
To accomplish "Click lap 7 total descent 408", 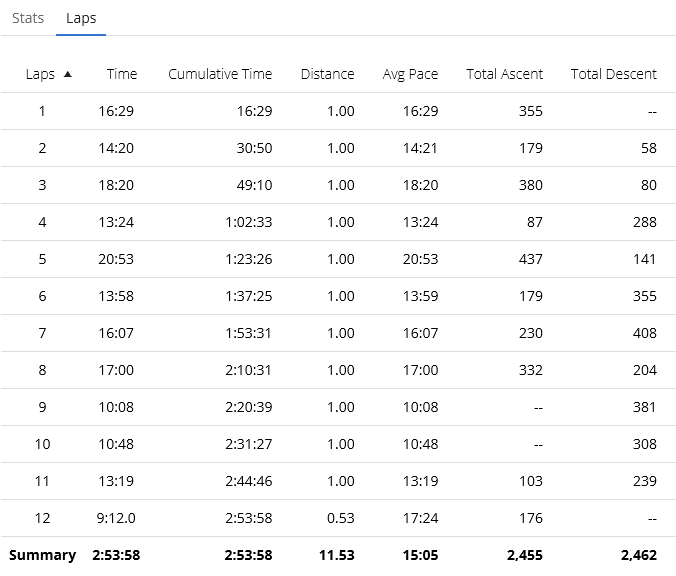I will 645,333.
